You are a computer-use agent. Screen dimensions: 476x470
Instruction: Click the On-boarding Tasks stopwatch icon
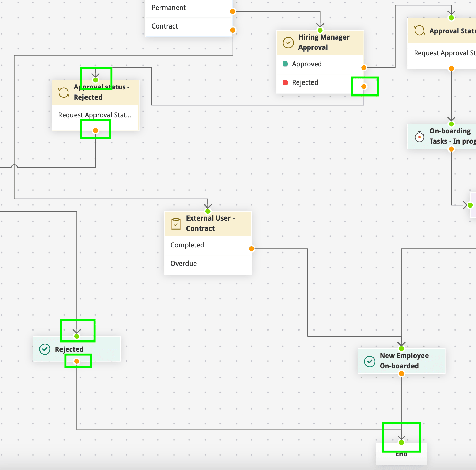point(419,136)
